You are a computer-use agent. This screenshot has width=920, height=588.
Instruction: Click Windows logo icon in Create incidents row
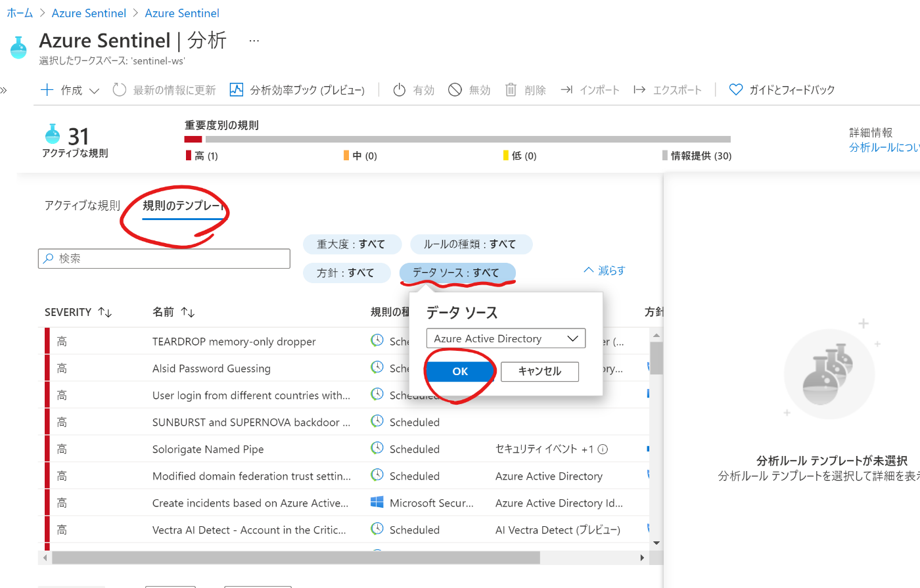tap(377, 503)
